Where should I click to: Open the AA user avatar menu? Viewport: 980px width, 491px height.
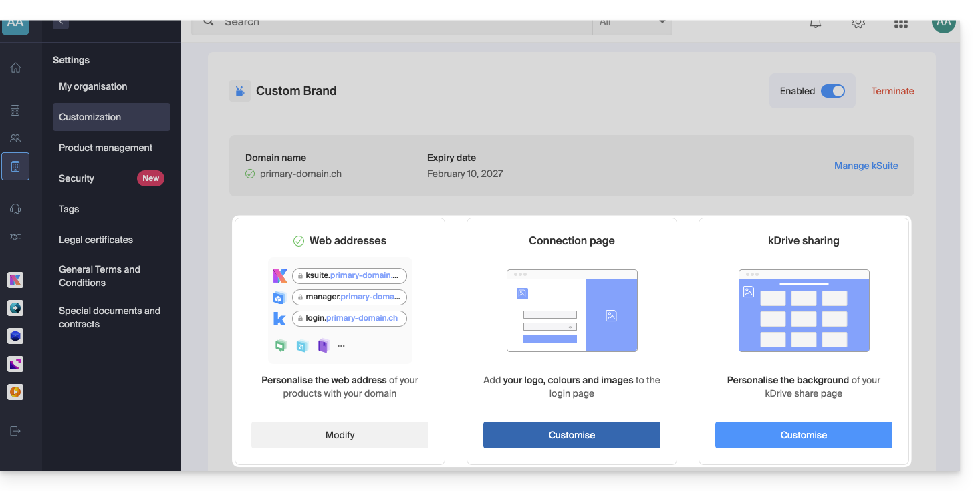943,23
